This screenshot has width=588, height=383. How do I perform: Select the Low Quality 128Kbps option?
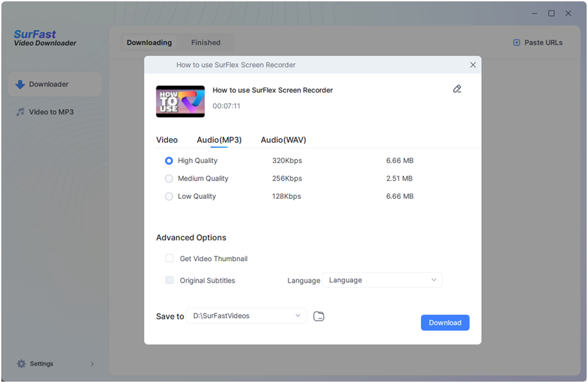pyautogui.click(x=169, y=196)
